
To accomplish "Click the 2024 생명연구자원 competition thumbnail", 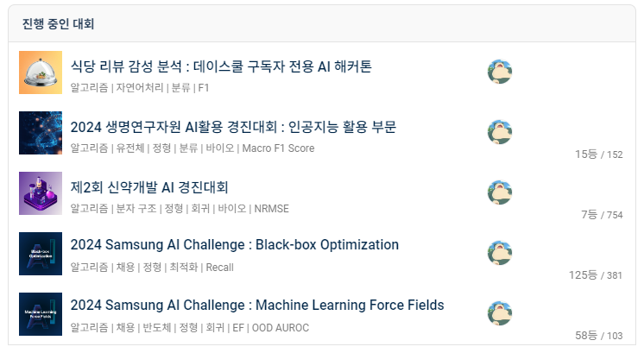I will 40,133.
